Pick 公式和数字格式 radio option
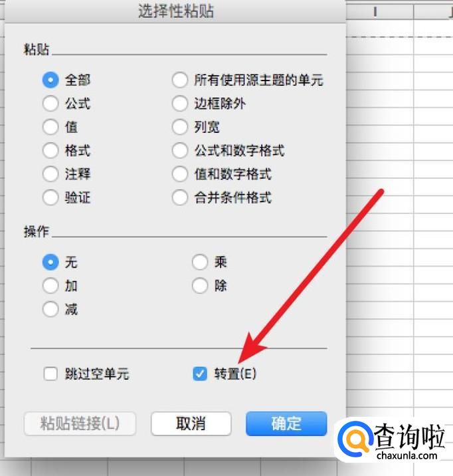The height and width of the screenshot is (476, 453). [180, 150]
